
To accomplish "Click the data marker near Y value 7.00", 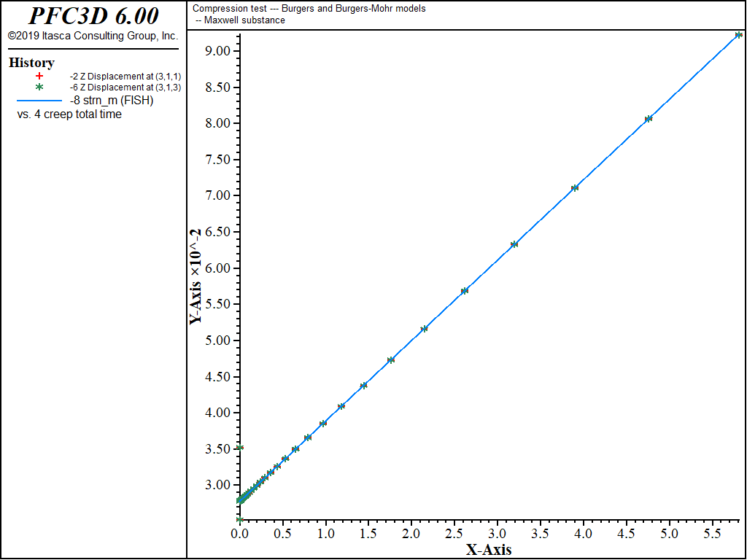I will pos(575,187).
